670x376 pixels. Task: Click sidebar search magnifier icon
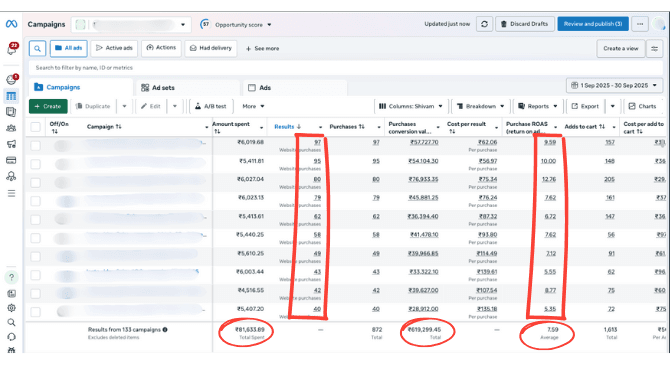(12, 322)
